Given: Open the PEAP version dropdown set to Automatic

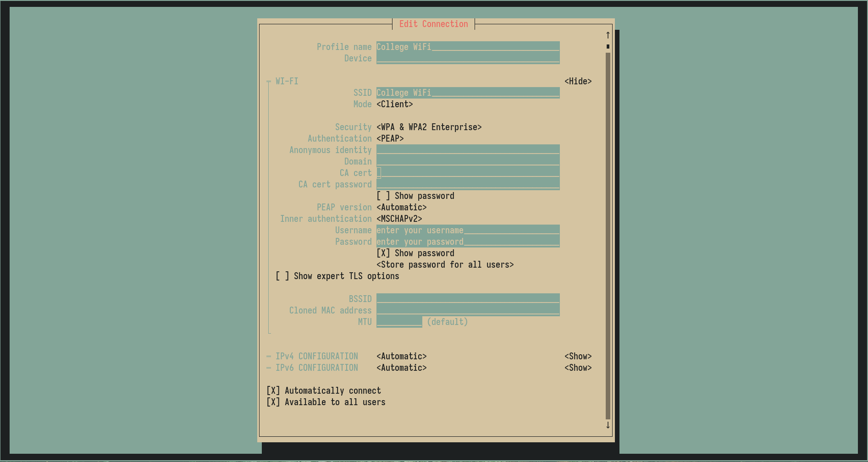Looking at the screenshot, I should click(401, 207).
